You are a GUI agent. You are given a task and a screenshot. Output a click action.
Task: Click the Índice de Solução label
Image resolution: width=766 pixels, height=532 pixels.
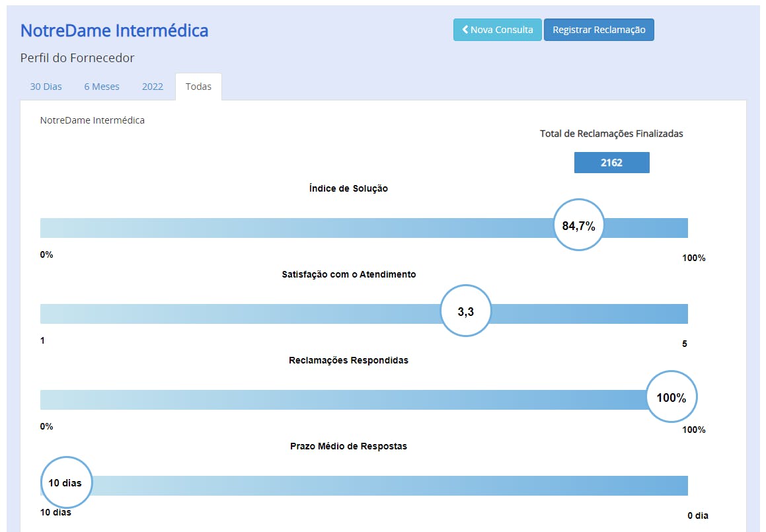click(x=348, y=188)
